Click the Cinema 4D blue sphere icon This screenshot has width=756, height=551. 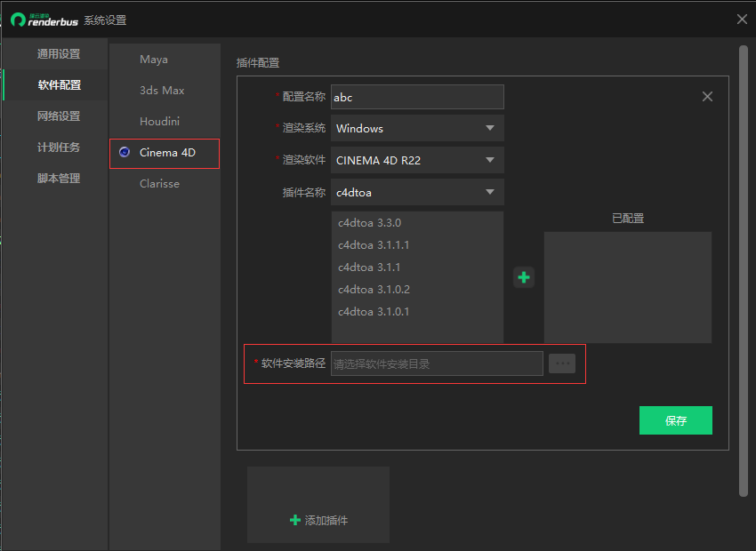pyautogui.click(x=124, y=153)
